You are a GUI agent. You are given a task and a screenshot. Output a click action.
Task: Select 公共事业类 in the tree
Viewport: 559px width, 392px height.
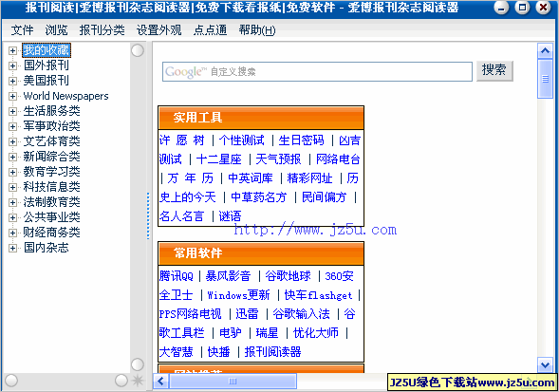[51, 217]
